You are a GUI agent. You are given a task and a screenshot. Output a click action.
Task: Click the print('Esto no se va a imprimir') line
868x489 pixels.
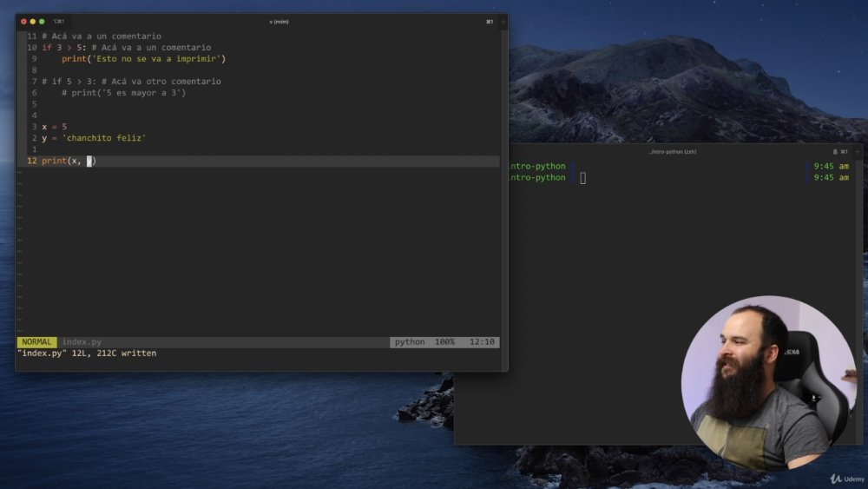pyautogui.click(x=143, y=59)
